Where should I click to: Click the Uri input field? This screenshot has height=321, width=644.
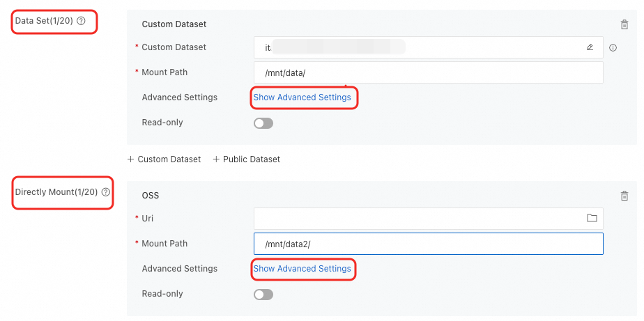[x=418, y=219]
